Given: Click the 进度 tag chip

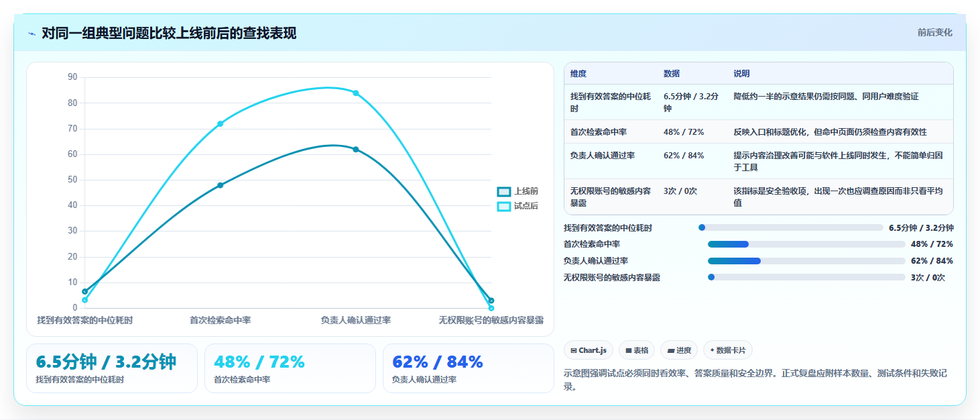Looking at the screenshot, I should click(x=679, y=350).
